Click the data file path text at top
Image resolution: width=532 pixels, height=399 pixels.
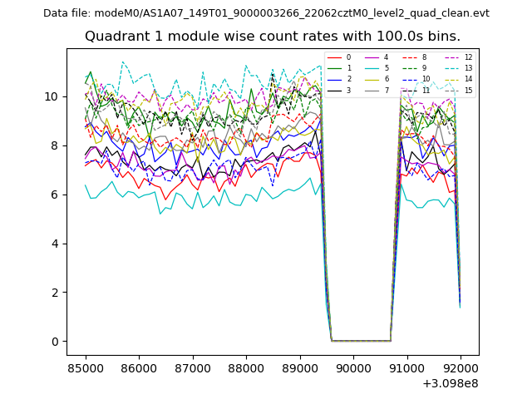(x=266, y=13)
